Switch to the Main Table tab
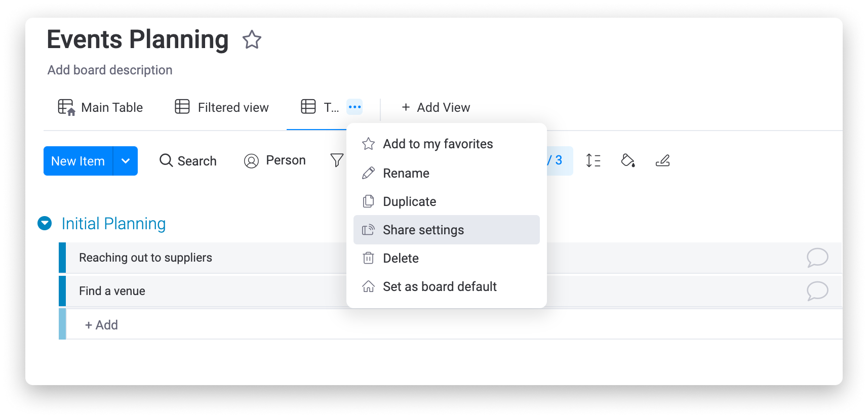The width and height of the screenshot is (868, 418). 100,107
